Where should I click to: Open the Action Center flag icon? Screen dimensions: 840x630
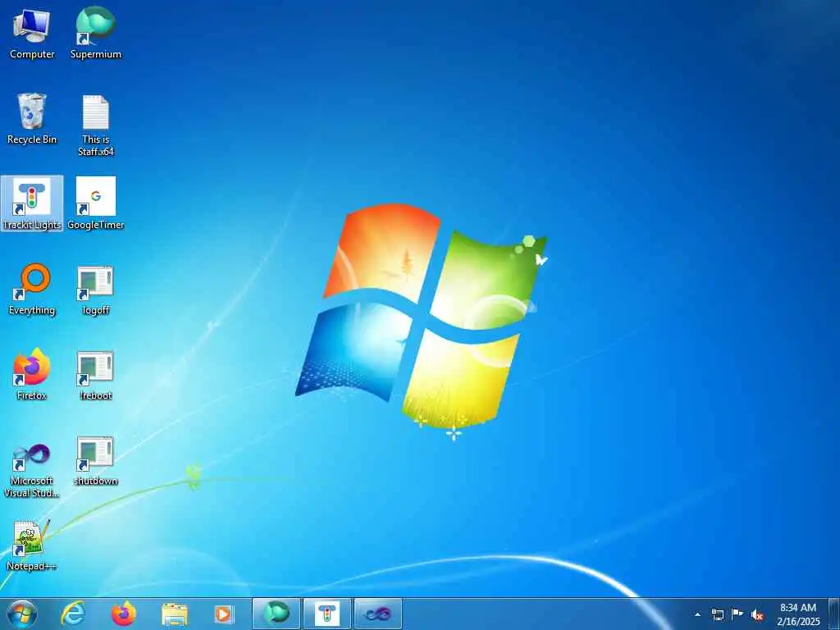(737, 614)
